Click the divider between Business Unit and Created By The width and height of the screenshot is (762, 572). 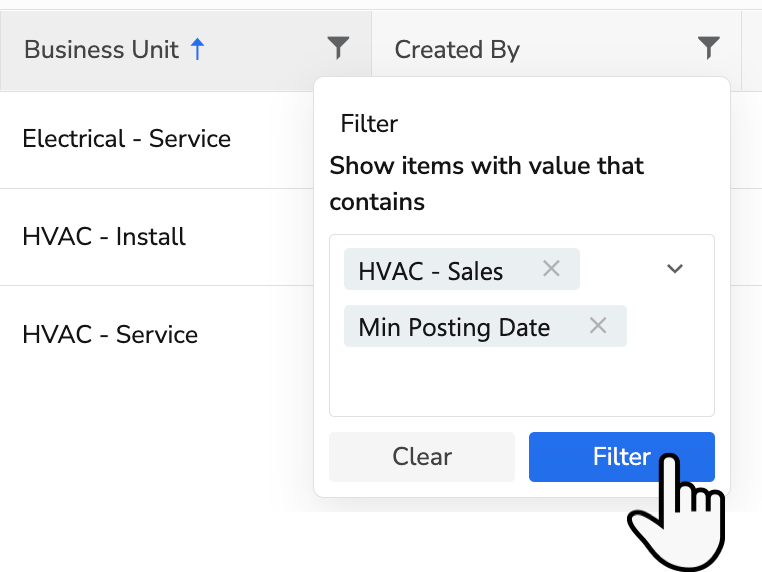pos(371,50)
